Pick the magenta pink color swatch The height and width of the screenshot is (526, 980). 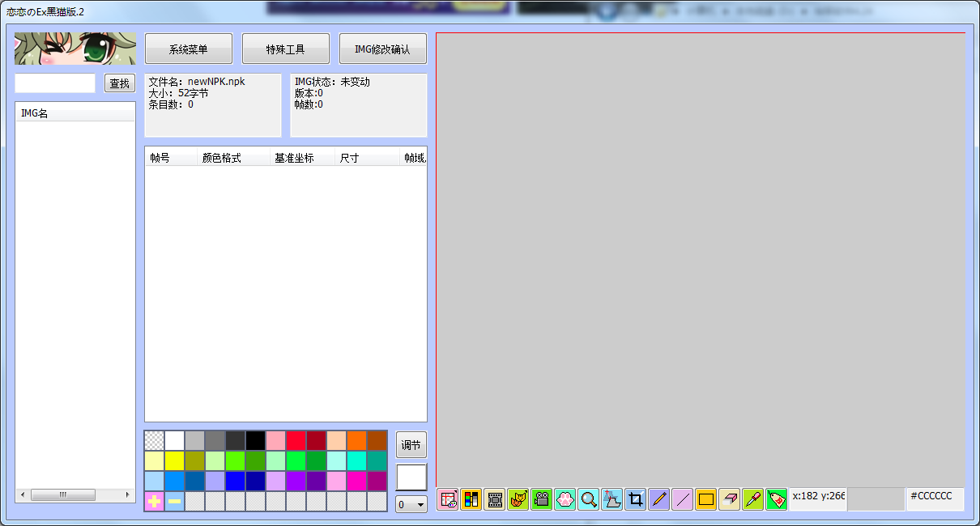pyautogui.click(x=356, y=481)
